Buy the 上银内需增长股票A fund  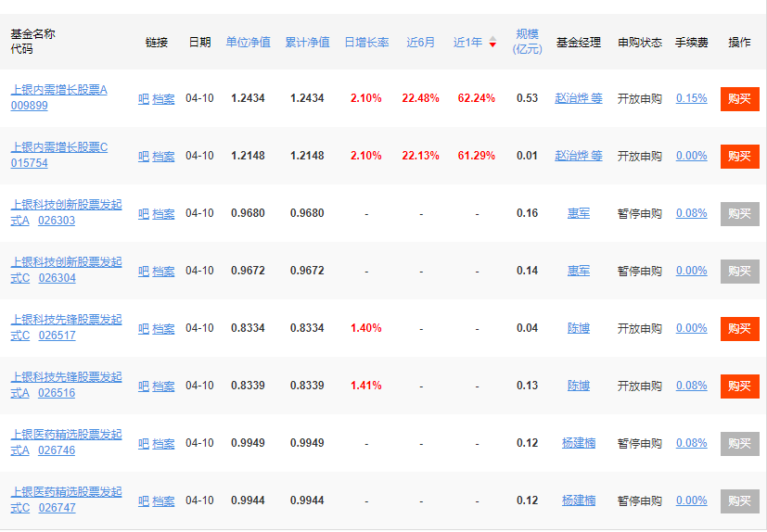(739, 98)
